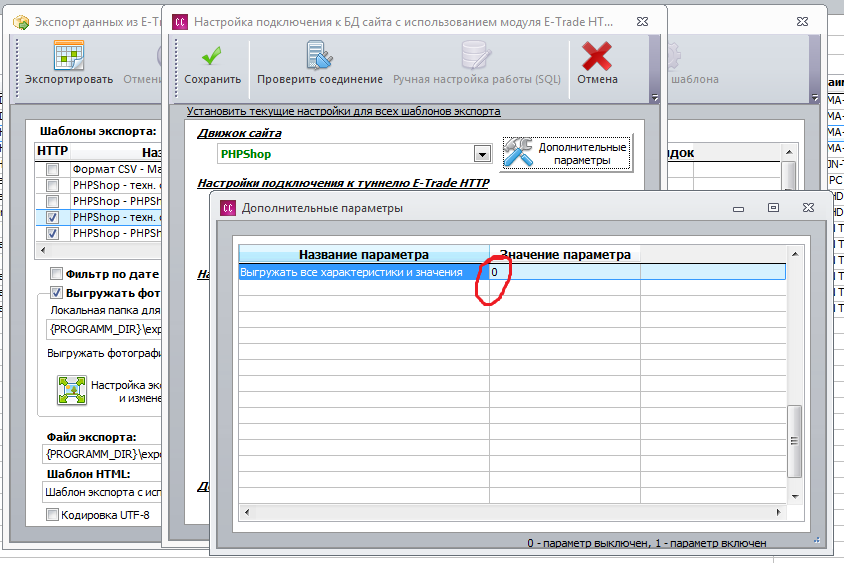Open Ручная настройка работы (SQL)
This screenshot has height=563, width=844.
tap(476, 64)
